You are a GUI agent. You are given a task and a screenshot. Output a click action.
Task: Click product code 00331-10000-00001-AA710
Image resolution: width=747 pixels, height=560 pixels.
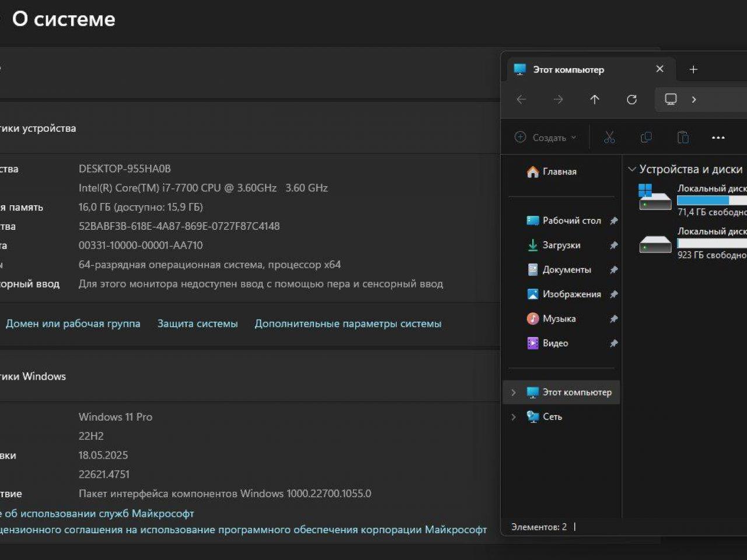tap(141, 246)
